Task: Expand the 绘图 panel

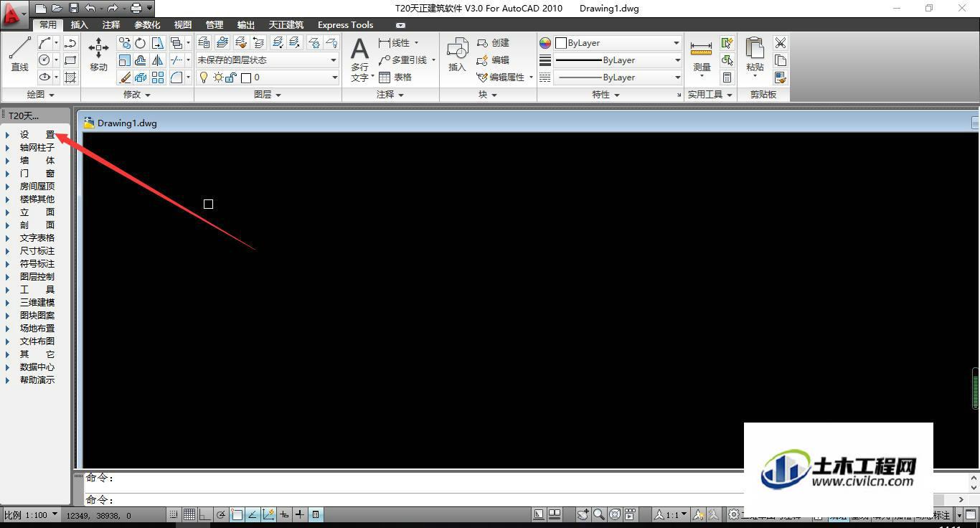Action: 41,95
